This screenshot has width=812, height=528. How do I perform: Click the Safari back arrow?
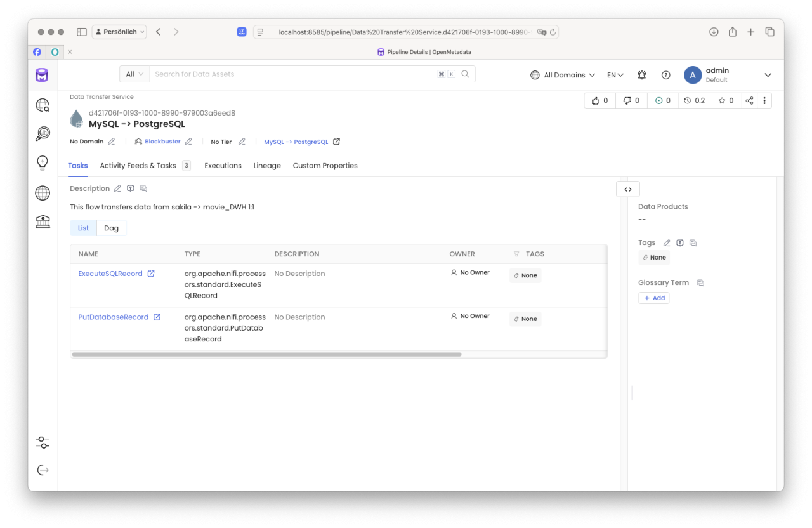(x=159, y=32)
